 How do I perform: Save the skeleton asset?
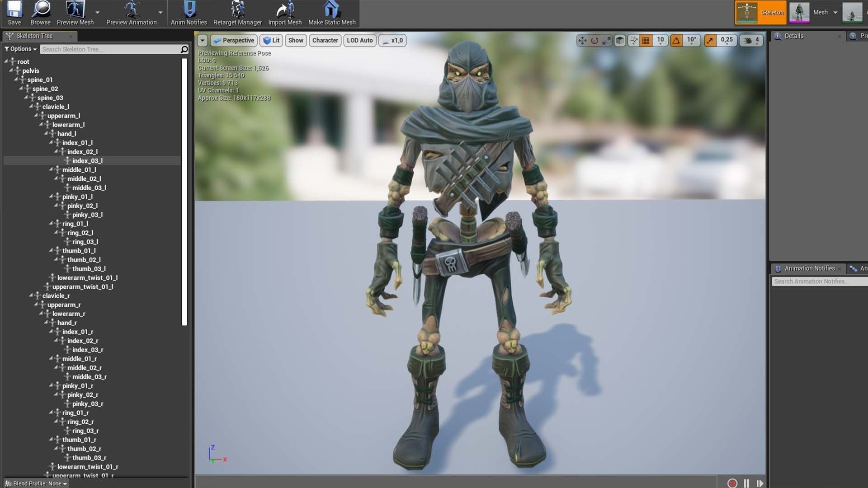click(x=14, y=13)
